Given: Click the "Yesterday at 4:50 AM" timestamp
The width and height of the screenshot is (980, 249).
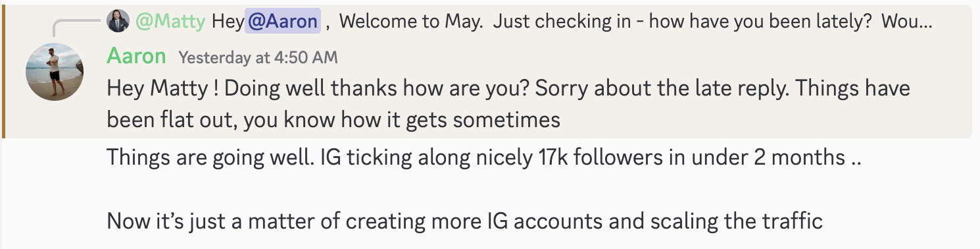Looking at the screenshot, I should click(258, 58).
